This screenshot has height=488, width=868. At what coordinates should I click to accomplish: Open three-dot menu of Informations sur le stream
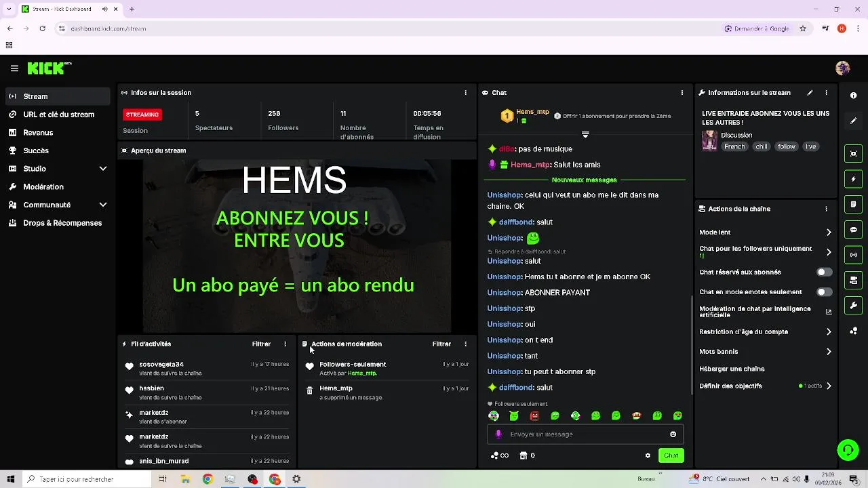tap(826, 93)
